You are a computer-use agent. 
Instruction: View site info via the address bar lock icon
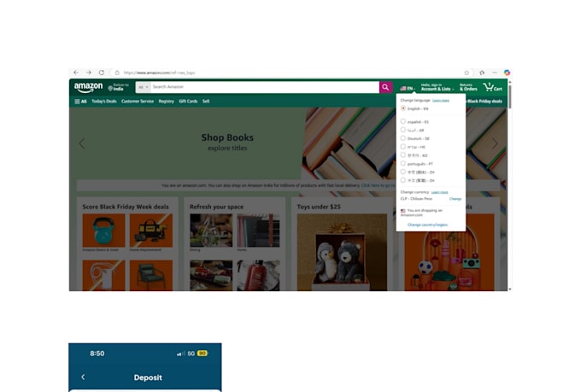point(117,73)
